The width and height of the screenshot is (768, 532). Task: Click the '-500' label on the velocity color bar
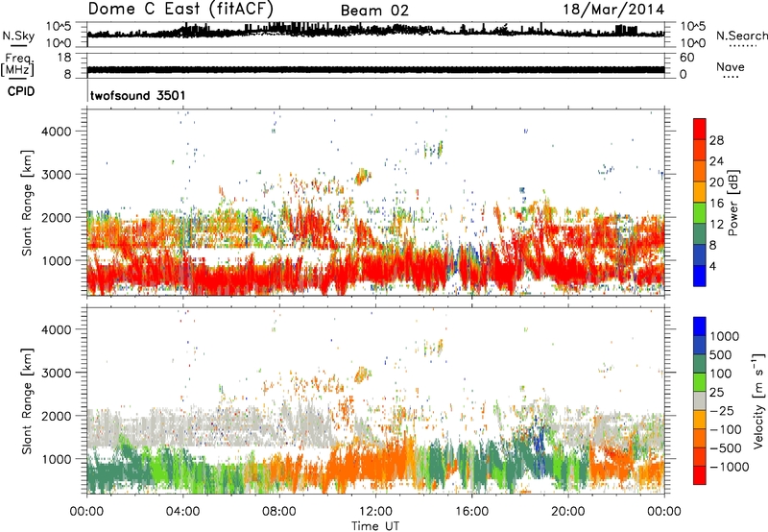(727, 447)
